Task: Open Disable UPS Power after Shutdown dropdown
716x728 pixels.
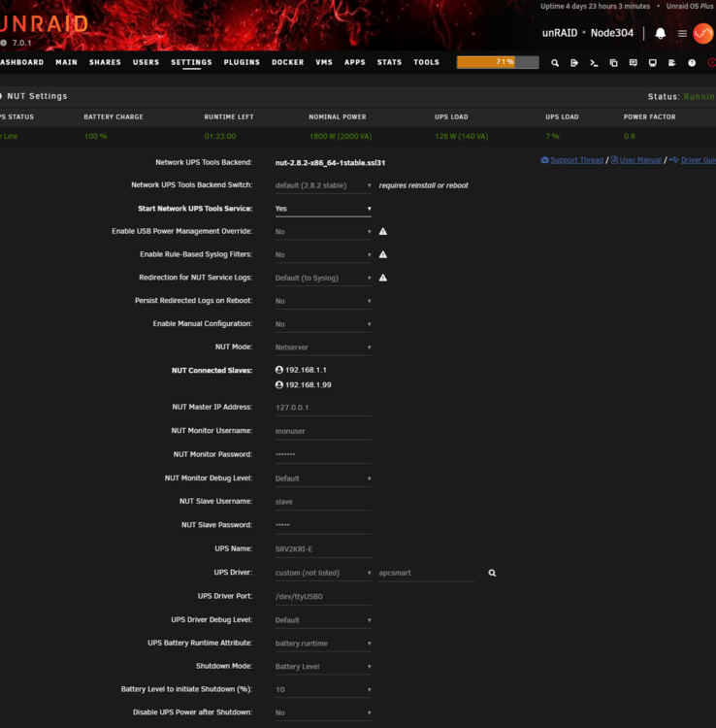Action: [323, 713]
